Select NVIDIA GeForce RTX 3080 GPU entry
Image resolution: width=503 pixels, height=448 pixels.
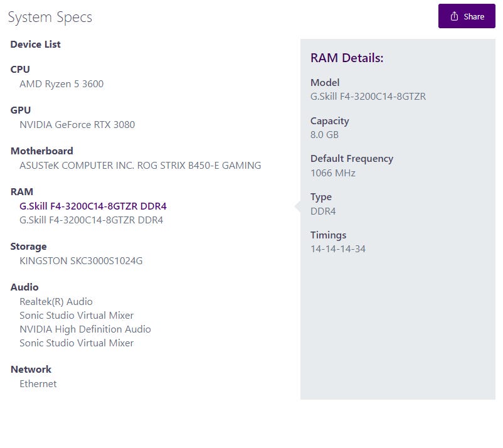(x=77, y=124)
